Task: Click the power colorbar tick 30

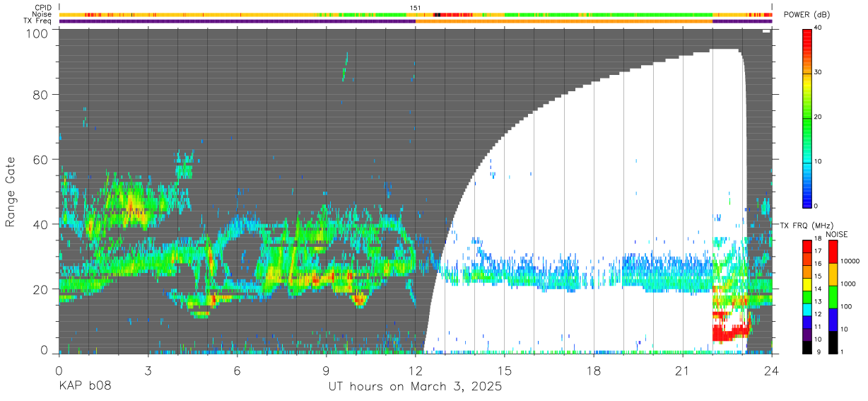Action: pos(817,73)
